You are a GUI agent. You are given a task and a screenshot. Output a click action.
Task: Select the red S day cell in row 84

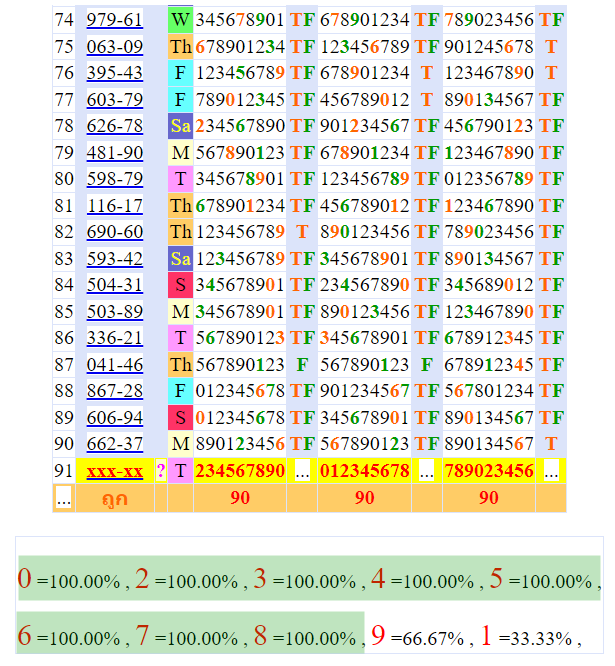(181, 285)
